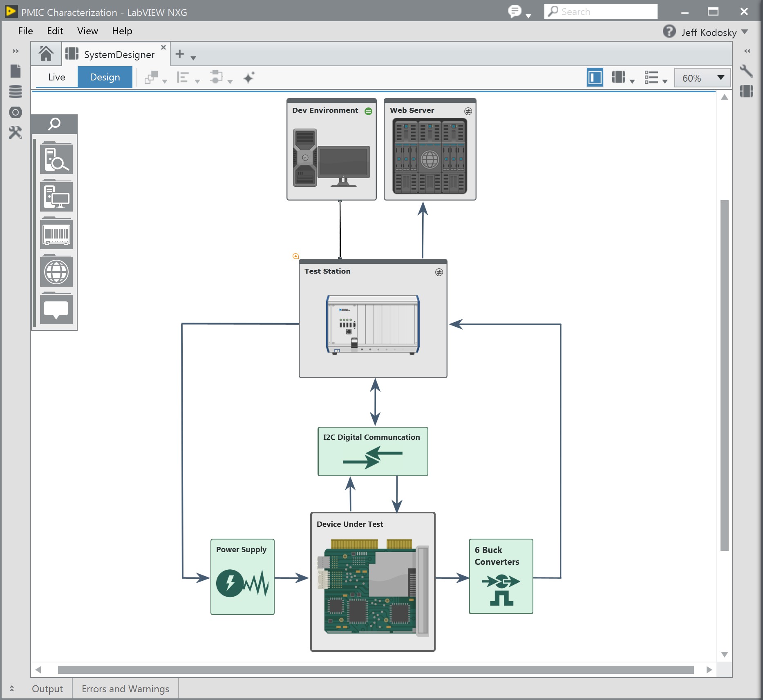This screenshot has height=700, width=763.
Task: Open the crossed tools sidebar icon
Action: (x=16, y=132)
